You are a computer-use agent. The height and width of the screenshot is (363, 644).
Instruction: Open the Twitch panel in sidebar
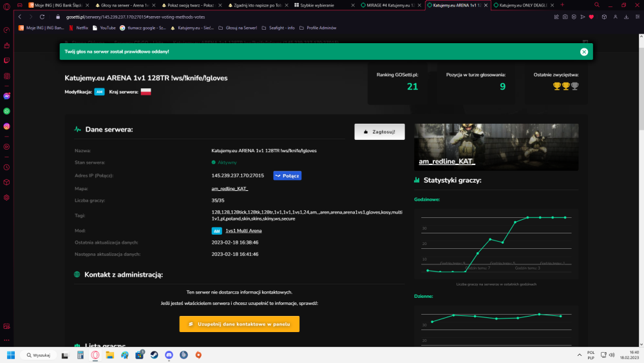point(6,61)
